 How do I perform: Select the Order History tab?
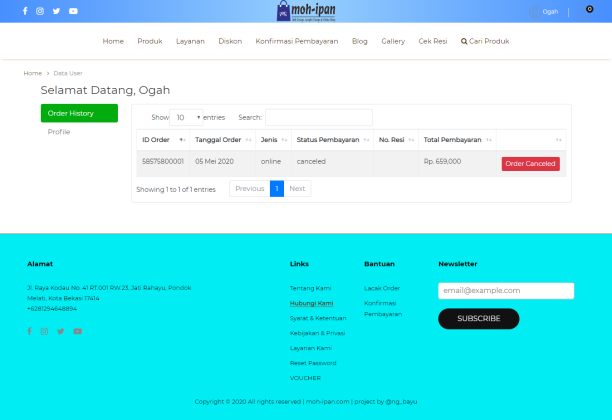[79, 113]
